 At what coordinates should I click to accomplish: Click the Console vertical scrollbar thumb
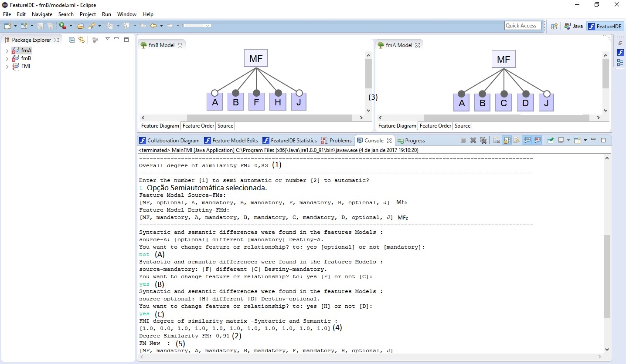pos(606,276)
